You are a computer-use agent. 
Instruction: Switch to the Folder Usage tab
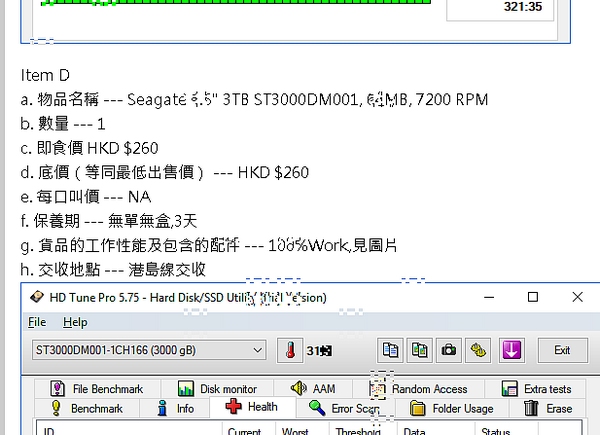[452, 408]
